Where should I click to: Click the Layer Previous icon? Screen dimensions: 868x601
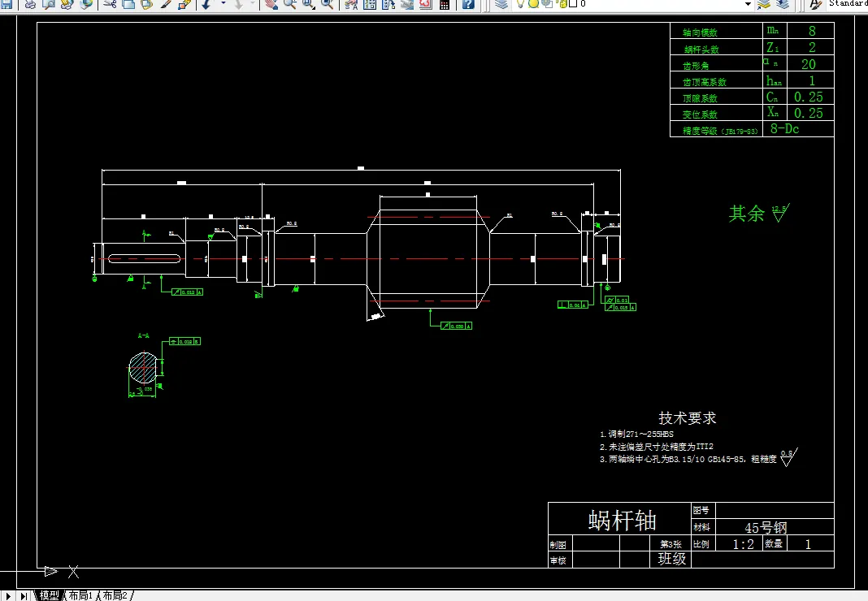[x=782, y=4]
